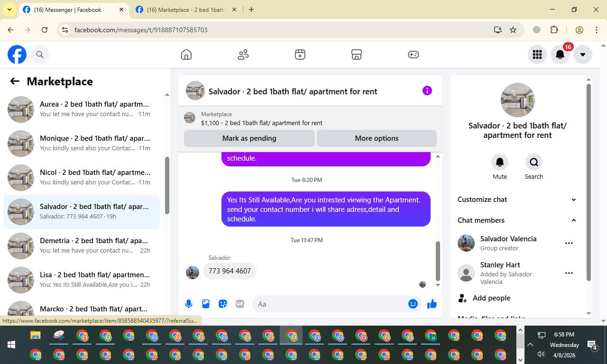Open the taskbar volume icon

541,354
